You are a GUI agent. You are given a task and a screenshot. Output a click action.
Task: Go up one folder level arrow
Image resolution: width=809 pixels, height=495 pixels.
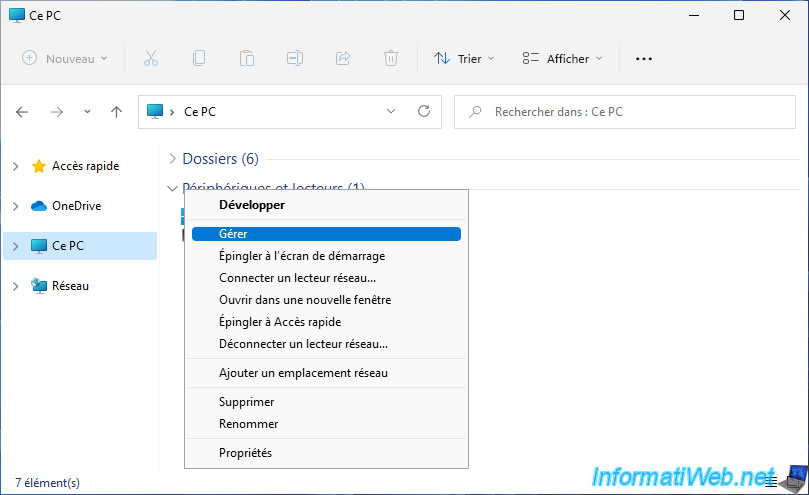(116, 112)
